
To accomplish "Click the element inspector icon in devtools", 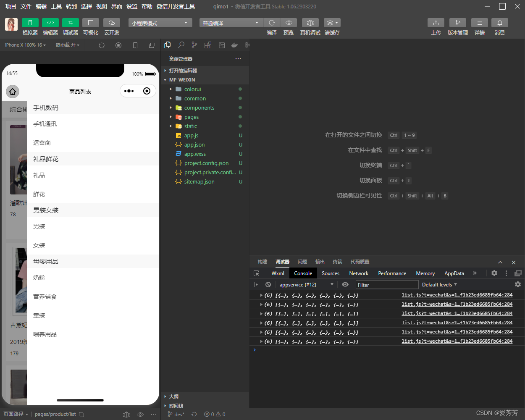I will [256, 273].
